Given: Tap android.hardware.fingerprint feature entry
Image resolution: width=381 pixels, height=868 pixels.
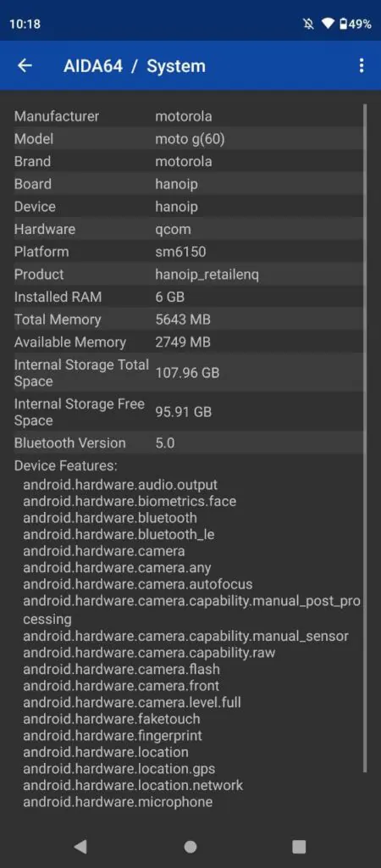Looking at the screenshot, I should click(113, 736).
